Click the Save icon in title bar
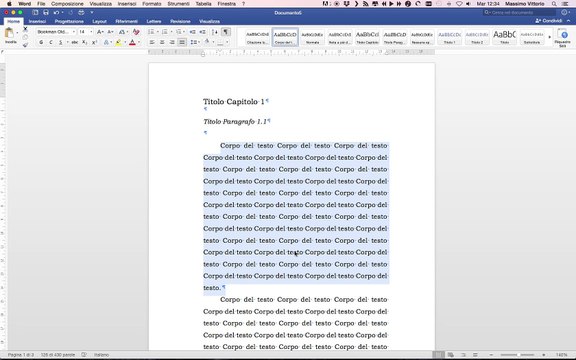The image size is (576, 360). 46,12
